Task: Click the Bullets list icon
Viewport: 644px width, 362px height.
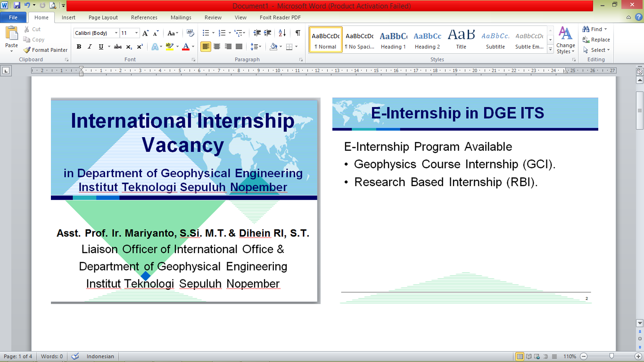Action: [x=206, y=33]
